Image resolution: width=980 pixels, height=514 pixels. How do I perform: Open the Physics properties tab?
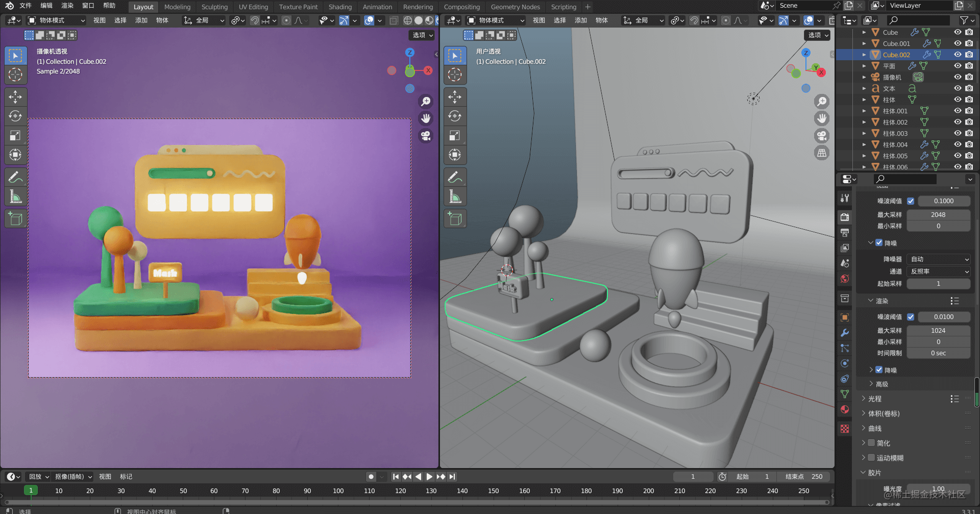[x=845, y=363]
